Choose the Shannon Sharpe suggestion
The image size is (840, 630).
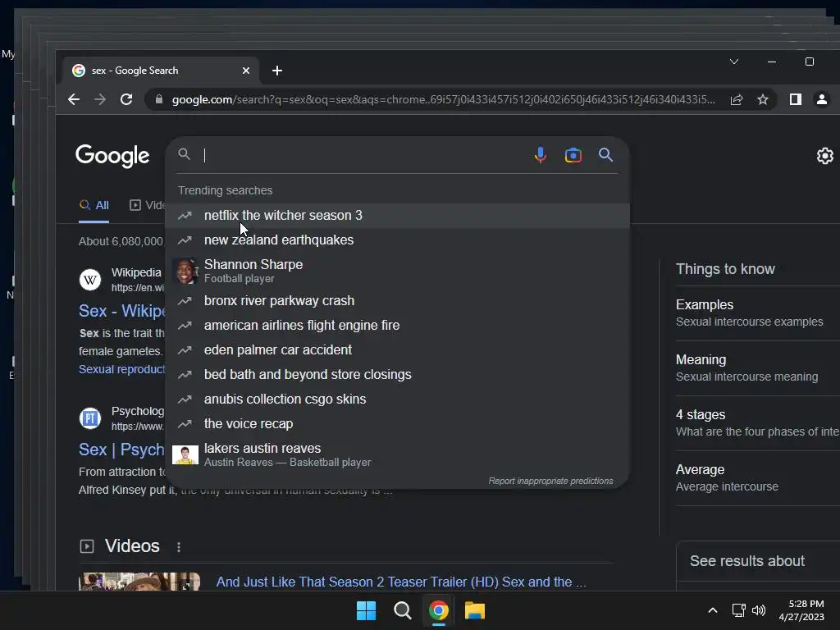point(398,271)
